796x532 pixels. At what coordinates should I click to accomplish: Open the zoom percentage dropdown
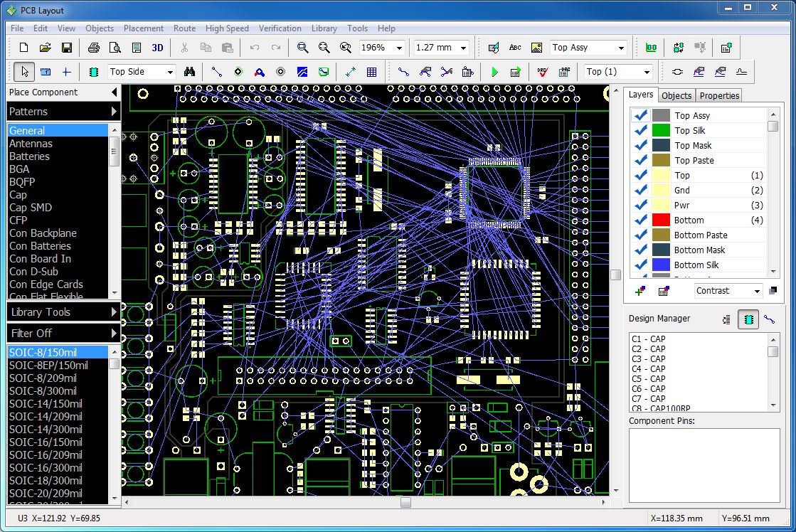399,48
